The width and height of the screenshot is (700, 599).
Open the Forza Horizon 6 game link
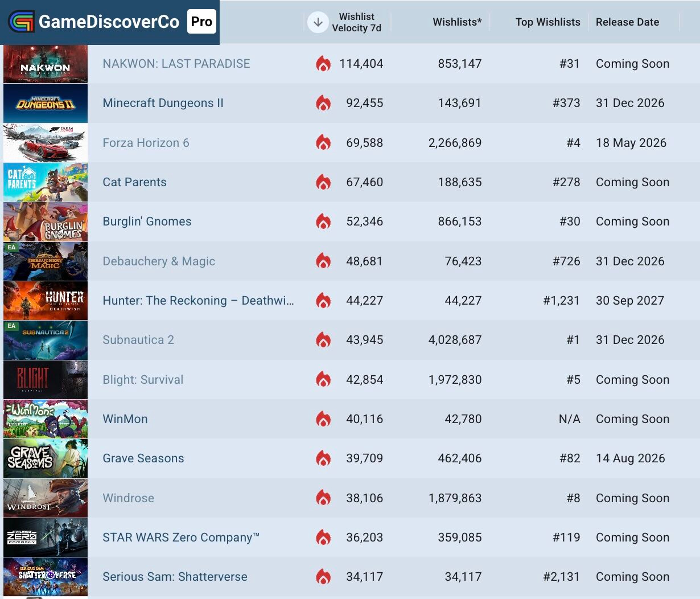146,143
